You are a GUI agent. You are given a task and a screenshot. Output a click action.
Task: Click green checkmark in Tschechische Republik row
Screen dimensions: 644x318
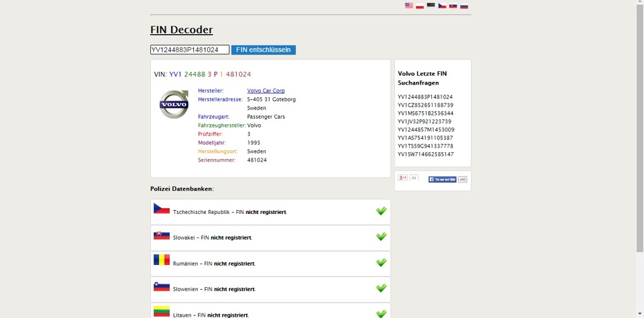click(381, 211)
